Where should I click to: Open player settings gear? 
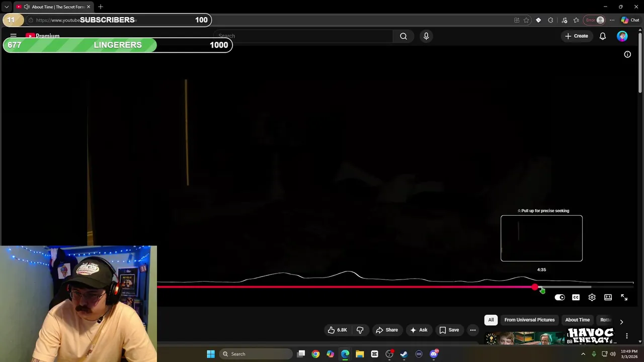pyautogui.click(x=592, y=298)
